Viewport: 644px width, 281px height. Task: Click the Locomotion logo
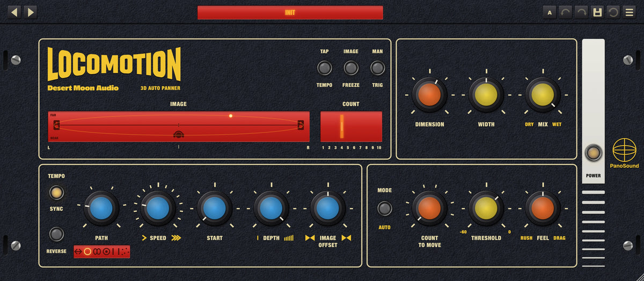[x=114, y=64]
